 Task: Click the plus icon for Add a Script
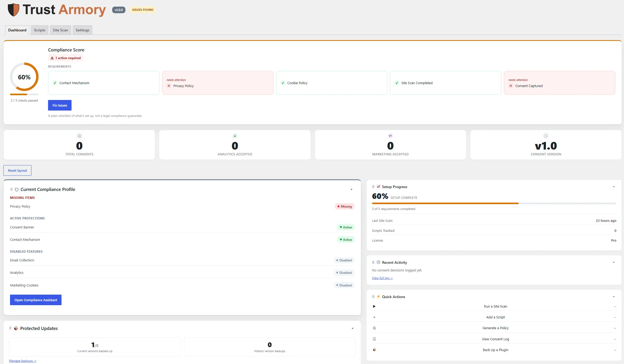[x=374, y=317]
